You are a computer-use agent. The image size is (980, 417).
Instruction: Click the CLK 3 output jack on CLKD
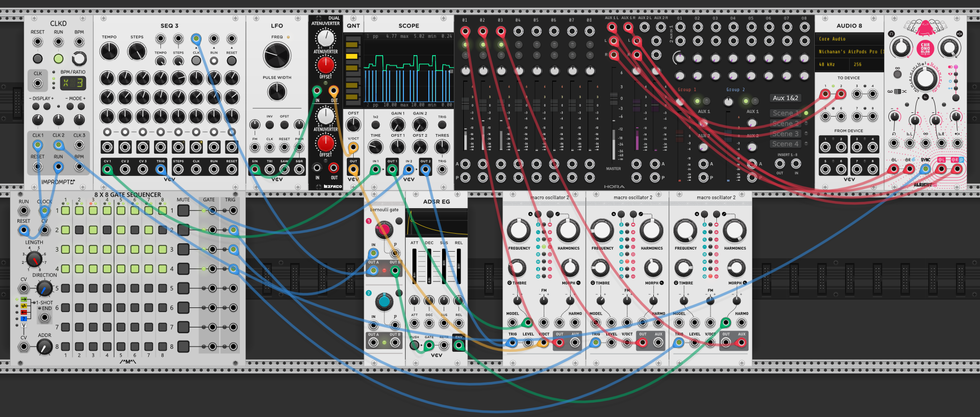pyautogui.click(x=79, y=145)
